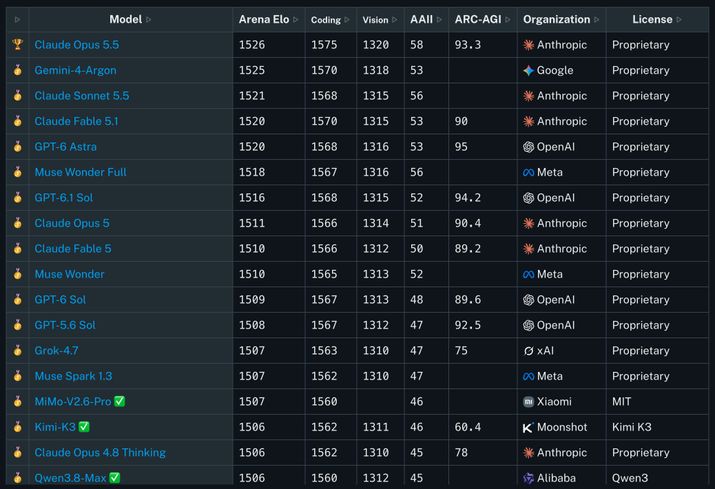The image size is (715, 489).
Task: Expand the top-left triangle column header
Action: [x=17, y=20]
